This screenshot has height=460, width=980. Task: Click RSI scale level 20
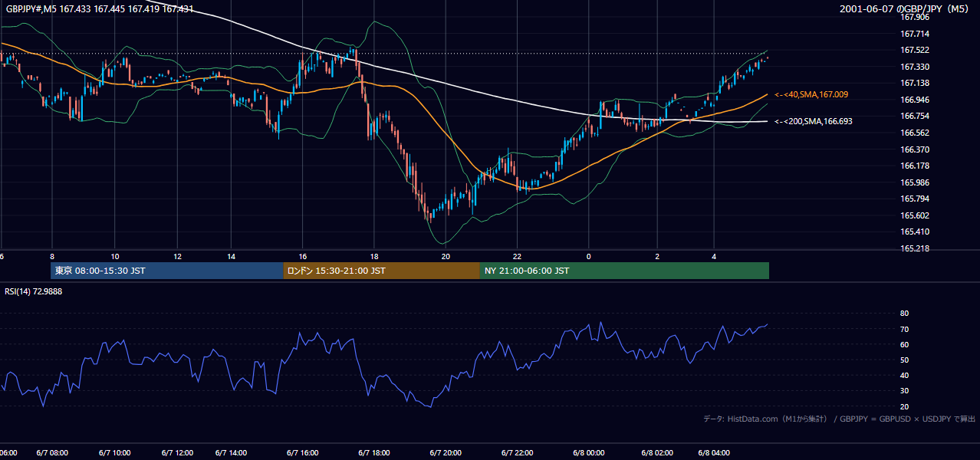[x=904, y=406]
